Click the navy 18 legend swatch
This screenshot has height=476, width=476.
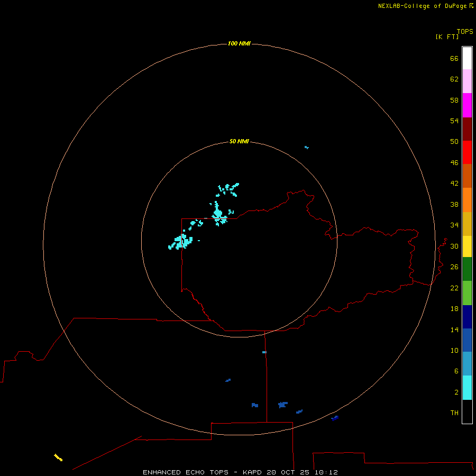click(467, 317)
